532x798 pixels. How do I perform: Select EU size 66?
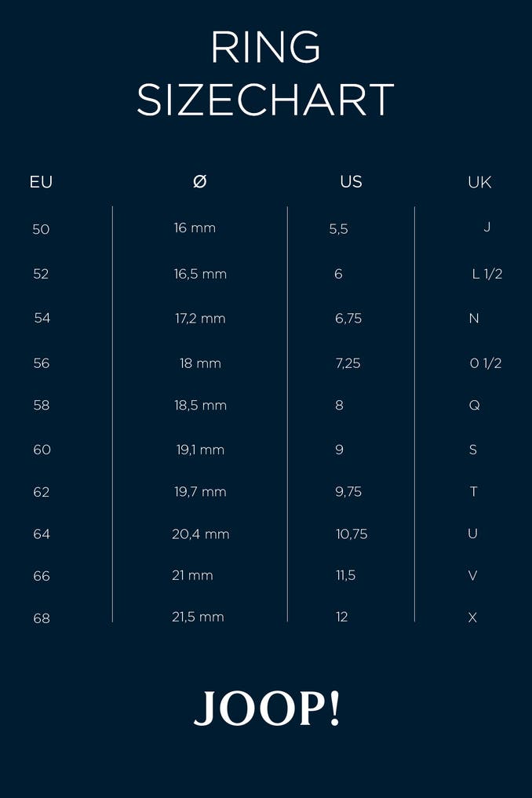pyautogui.click(x=41, y=576)
